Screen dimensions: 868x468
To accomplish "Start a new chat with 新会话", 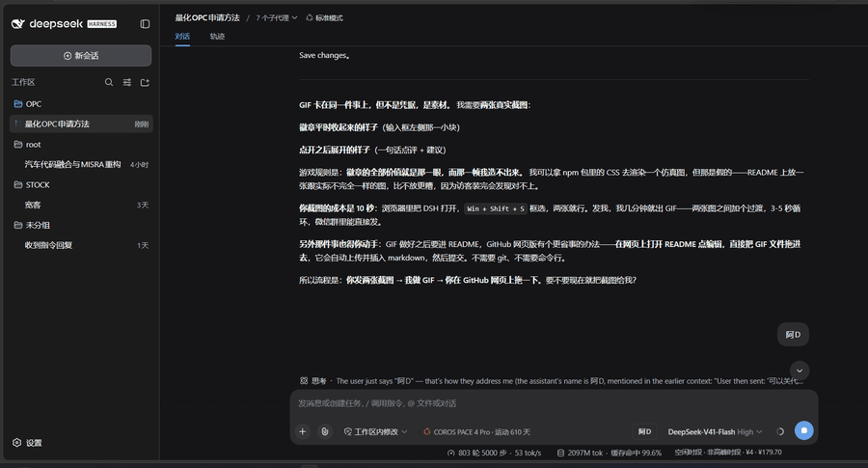I will (x=81, y=55).
